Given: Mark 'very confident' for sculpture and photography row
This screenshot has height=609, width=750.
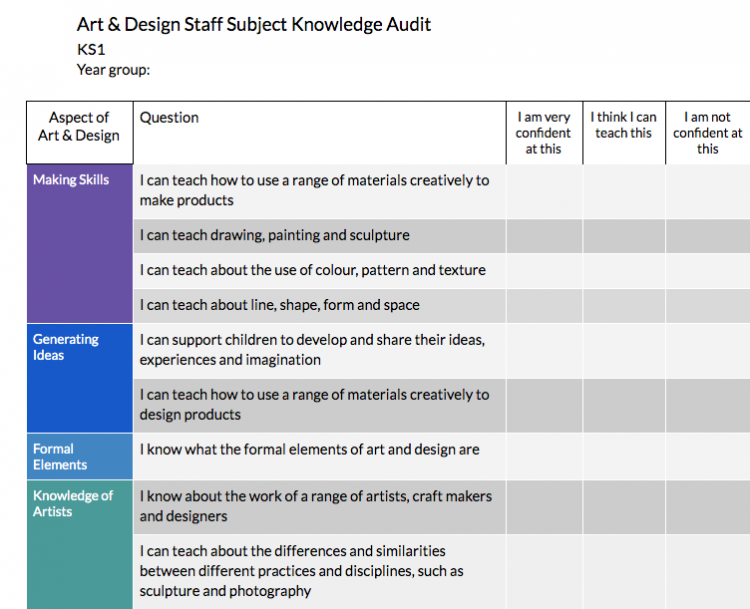Looking at the screenshot, I should (544, 572).
